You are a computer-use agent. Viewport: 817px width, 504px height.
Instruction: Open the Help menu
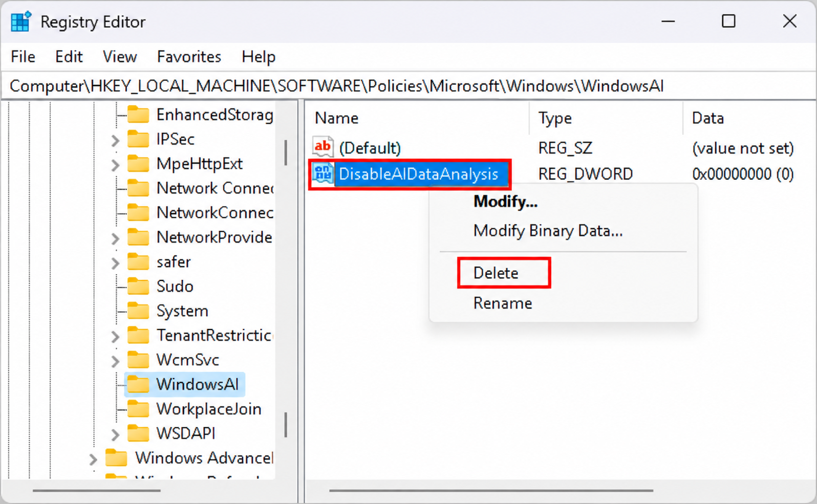click(x=259, y=57)
